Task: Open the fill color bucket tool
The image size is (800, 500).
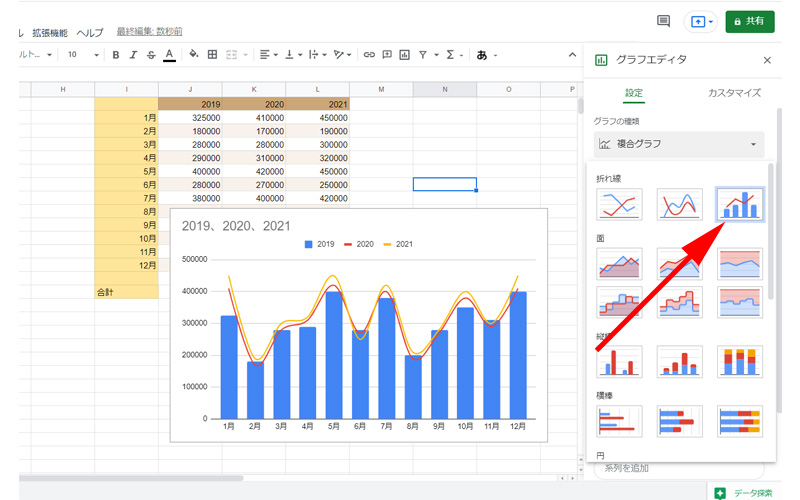Action: 194,55
